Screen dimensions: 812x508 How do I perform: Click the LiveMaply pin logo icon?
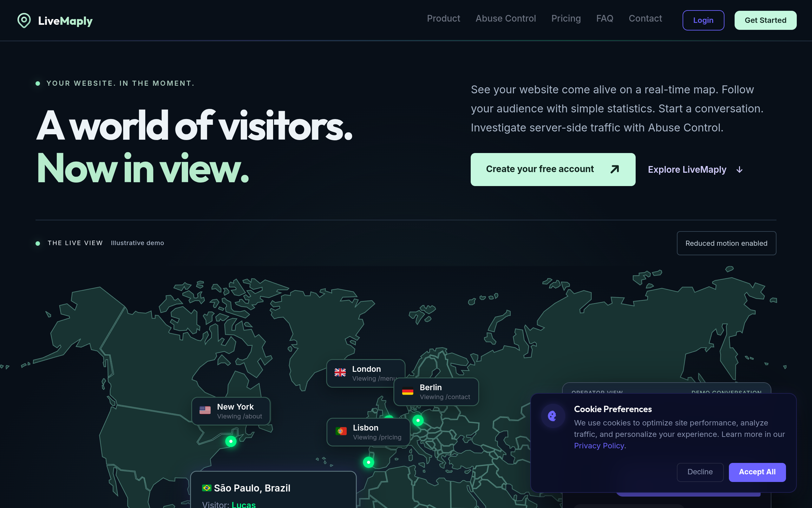pyautogui.click(x=24, y=21)
